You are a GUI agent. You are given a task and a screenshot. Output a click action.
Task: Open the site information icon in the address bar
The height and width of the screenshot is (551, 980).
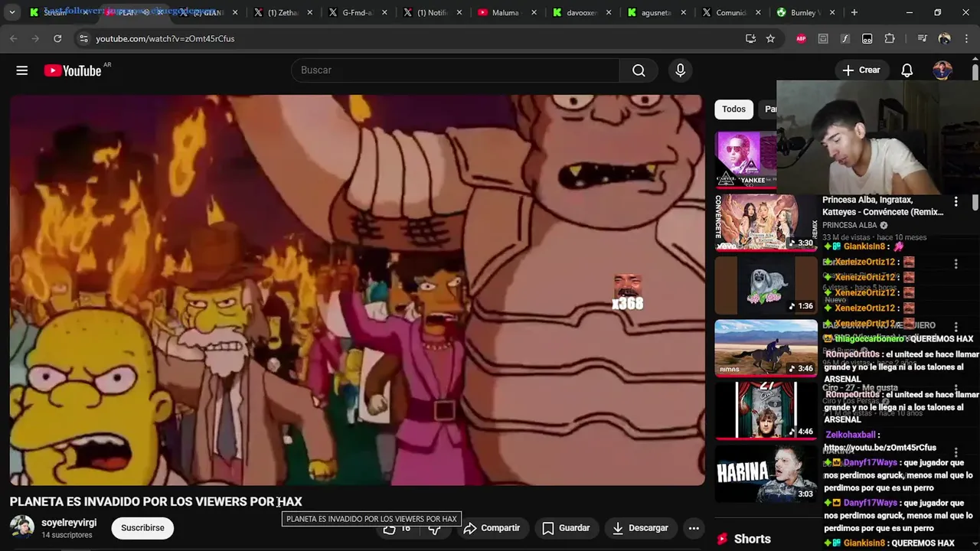click(83, 38)
